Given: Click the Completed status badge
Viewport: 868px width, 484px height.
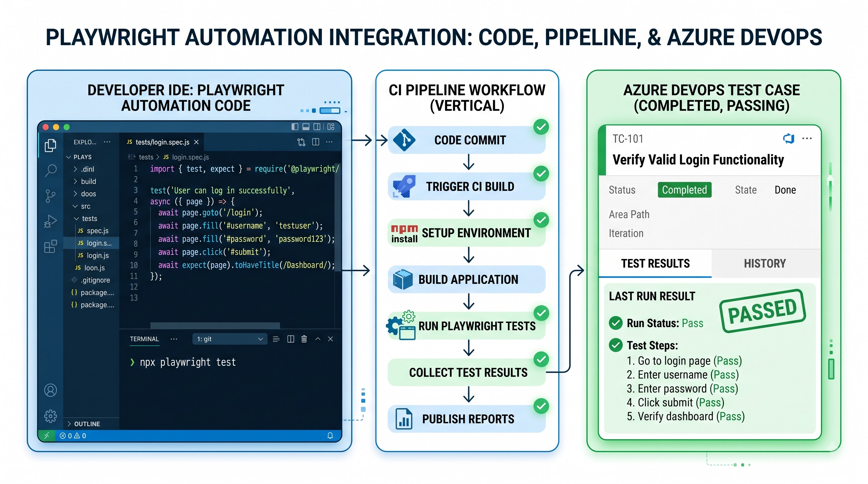Looking at the screenshot, I should (x=684, y=190).
